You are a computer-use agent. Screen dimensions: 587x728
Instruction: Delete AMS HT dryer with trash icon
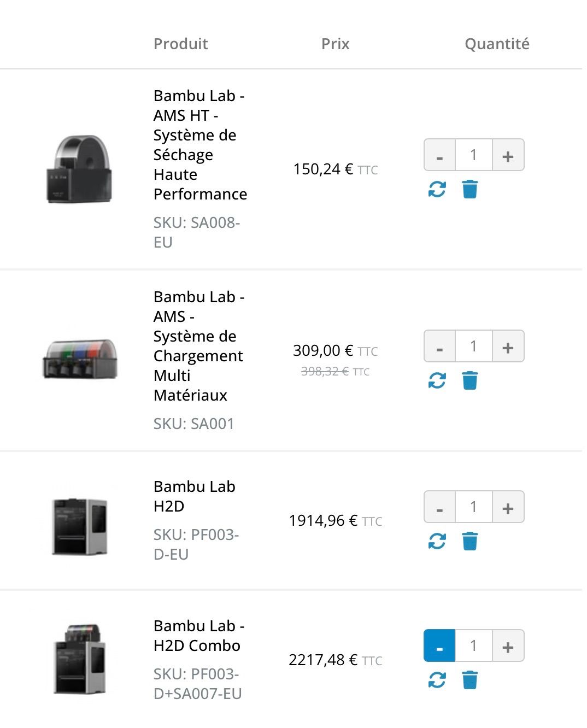coord(470,190)
